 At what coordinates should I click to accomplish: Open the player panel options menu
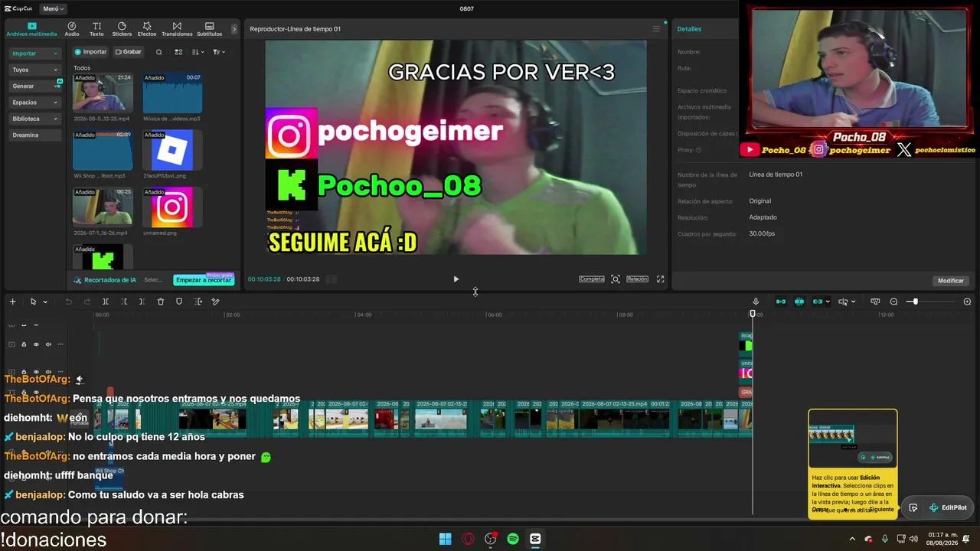pos(656,29)
